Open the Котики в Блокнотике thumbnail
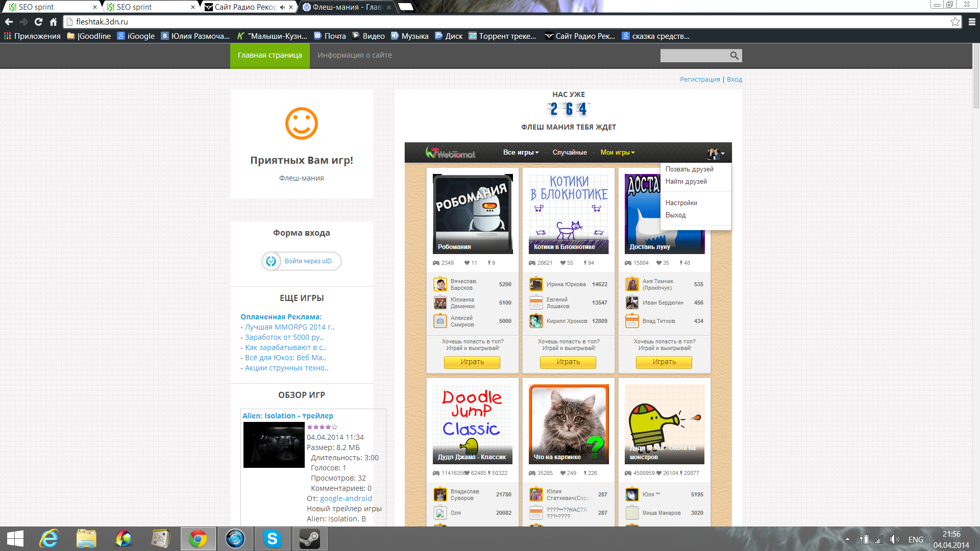This screenshot has height=551, width=980. pyautogui.click(x=569, y=214)
